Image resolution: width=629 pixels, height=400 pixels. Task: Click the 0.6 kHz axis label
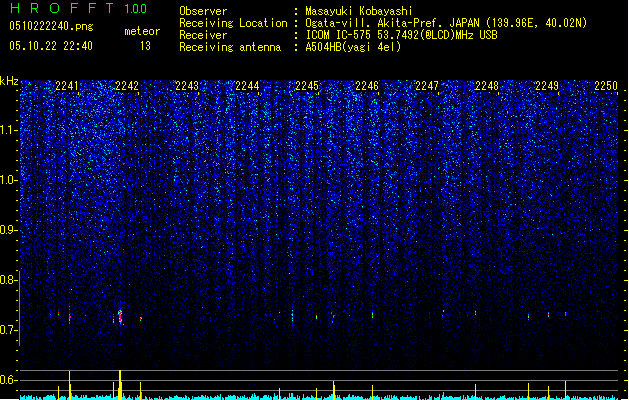click(7, 380)
